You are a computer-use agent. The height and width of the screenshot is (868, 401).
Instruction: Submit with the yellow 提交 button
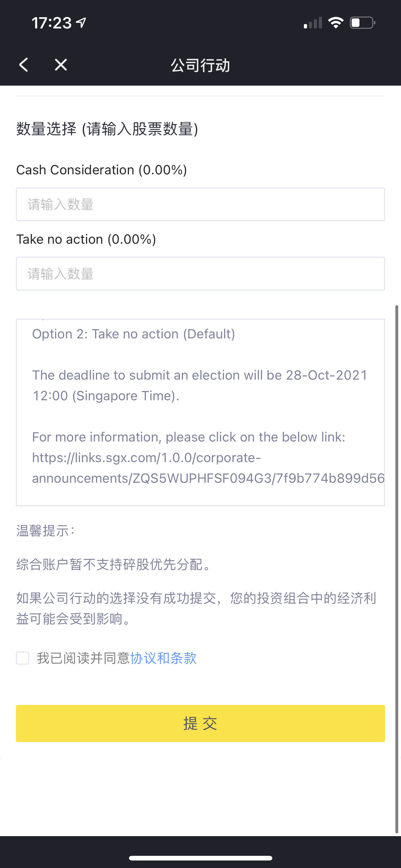(200, 723)
